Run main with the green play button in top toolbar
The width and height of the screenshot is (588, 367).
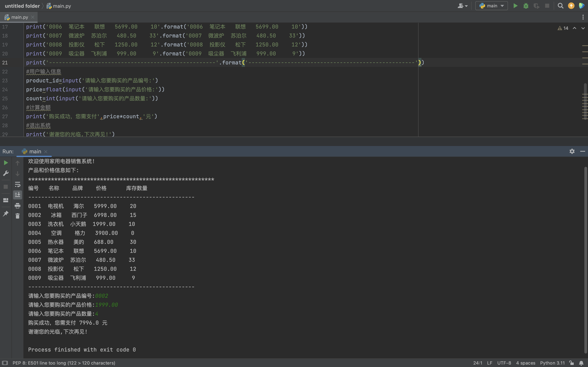[515, 6]
